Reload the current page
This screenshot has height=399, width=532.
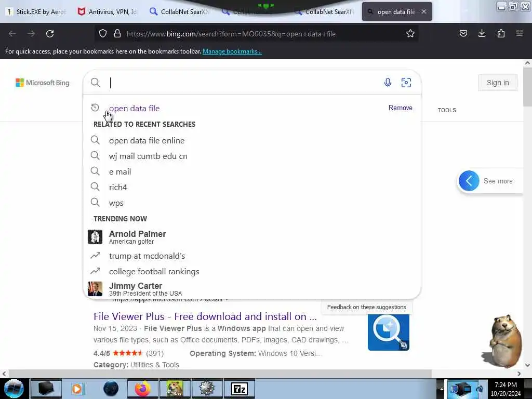point(50,34)
